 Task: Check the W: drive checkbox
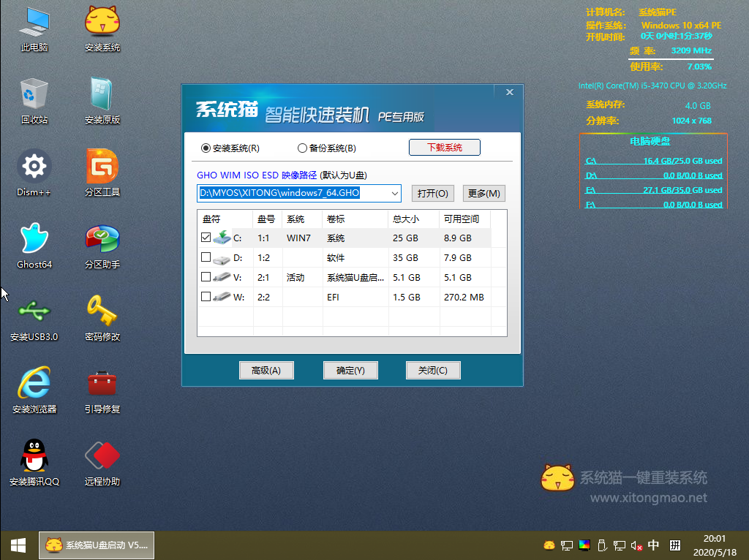pyautogui.click(x=206, y=297)
